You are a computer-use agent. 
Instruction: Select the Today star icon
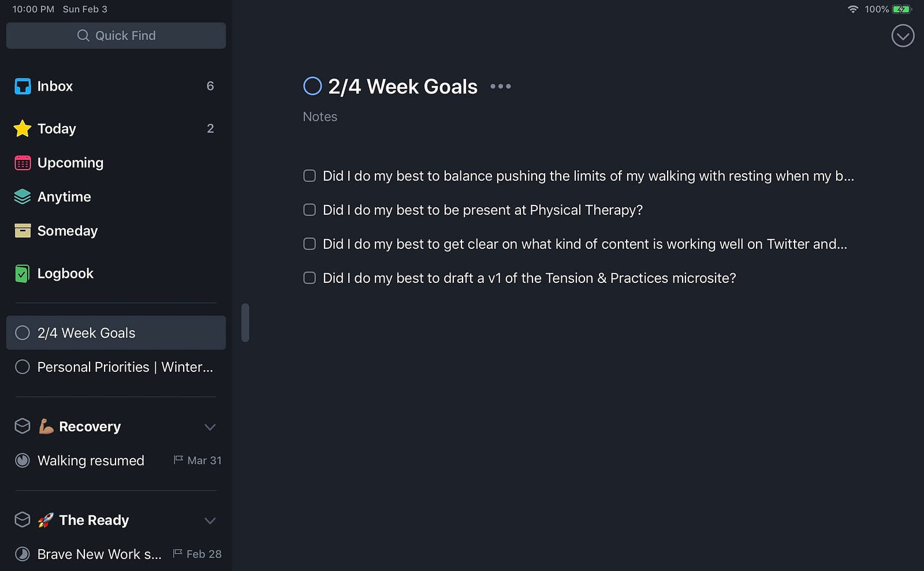[23, 128]
